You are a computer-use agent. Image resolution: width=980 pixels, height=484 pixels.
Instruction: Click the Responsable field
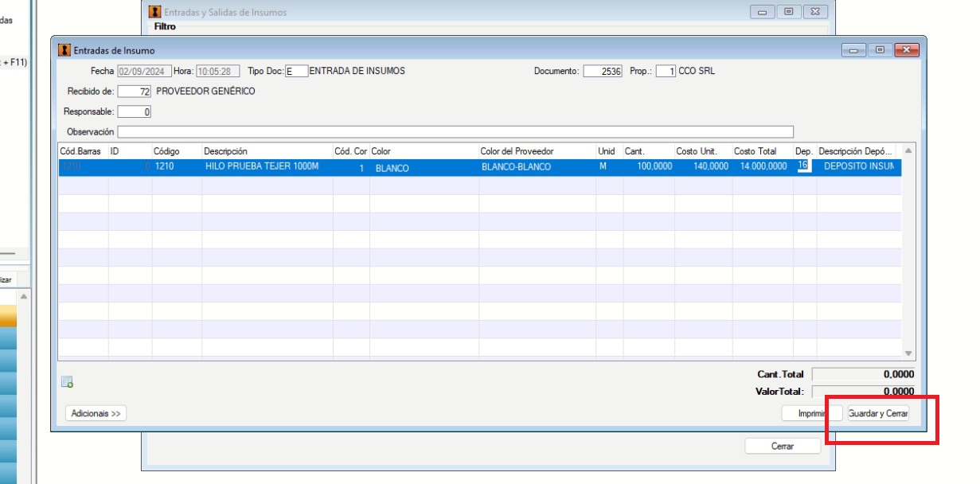point(135,112)
